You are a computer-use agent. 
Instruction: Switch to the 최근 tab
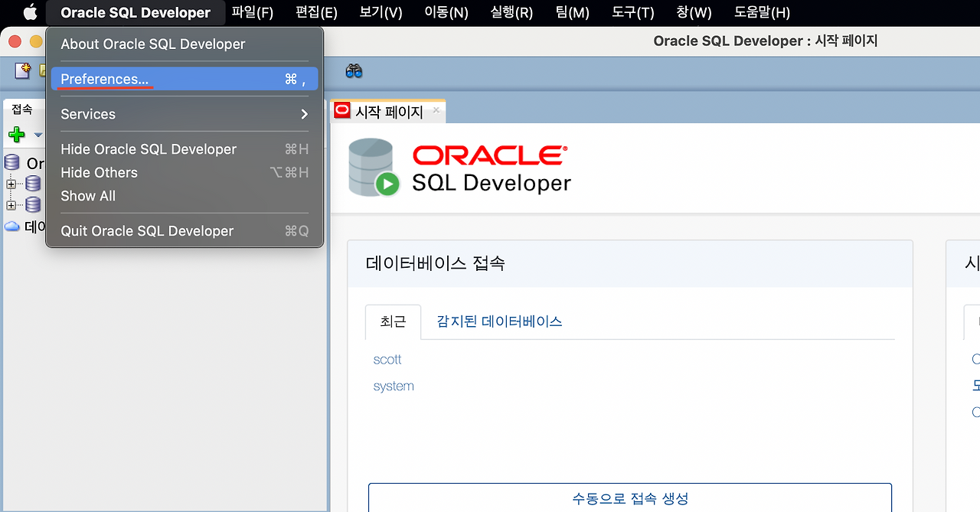(393, 321)
